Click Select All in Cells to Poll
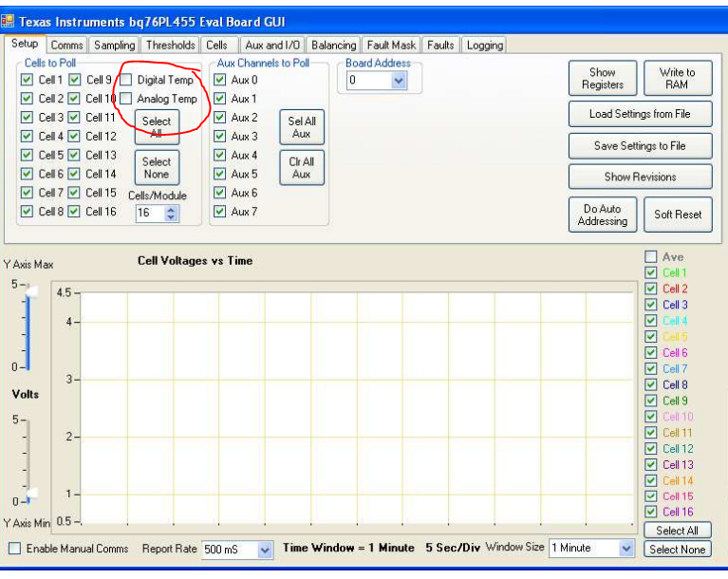728x579 pixels. [x=157, y=127]
